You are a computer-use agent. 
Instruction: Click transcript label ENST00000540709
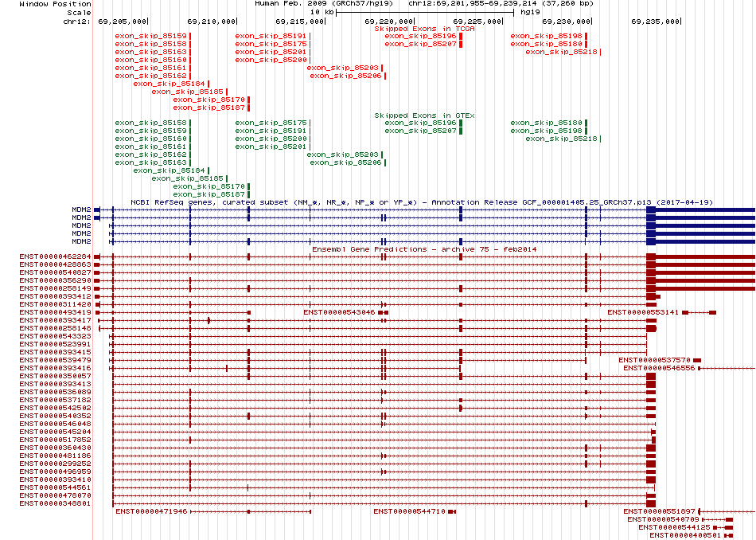(663, 519)
